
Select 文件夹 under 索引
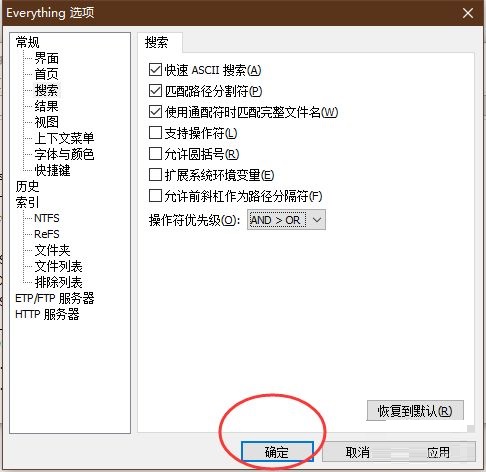[x=53, y=250]
